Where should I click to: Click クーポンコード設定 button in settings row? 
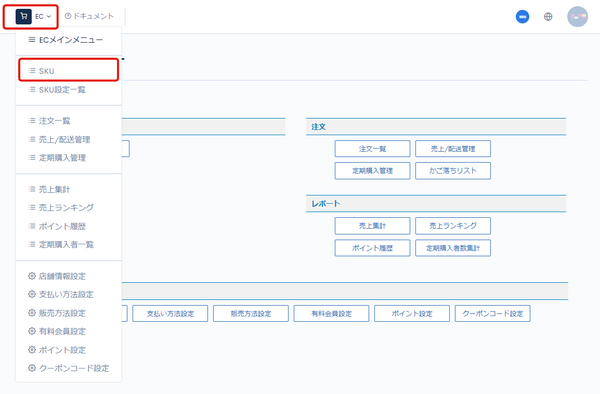coord(493,314)
